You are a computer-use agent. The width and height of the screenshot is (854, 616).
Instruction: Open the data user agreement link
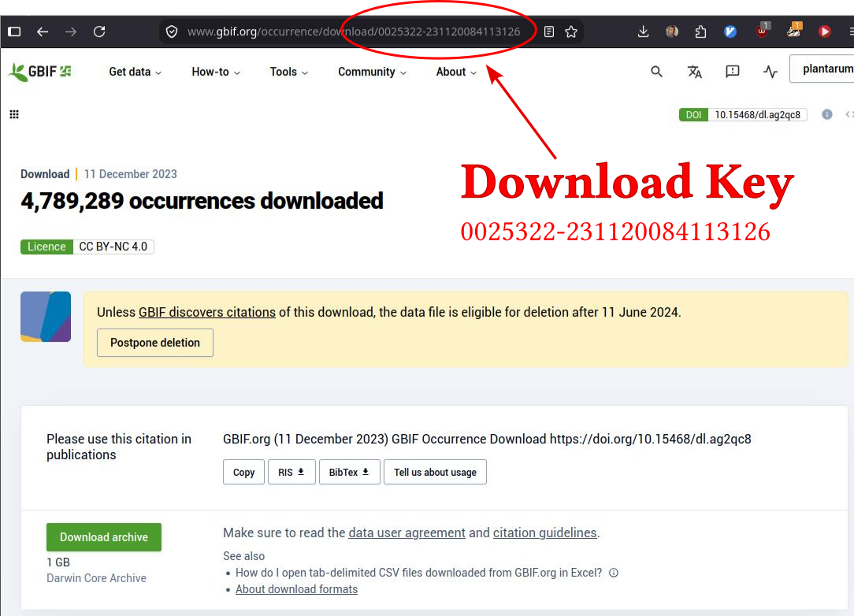coord(407,533)
